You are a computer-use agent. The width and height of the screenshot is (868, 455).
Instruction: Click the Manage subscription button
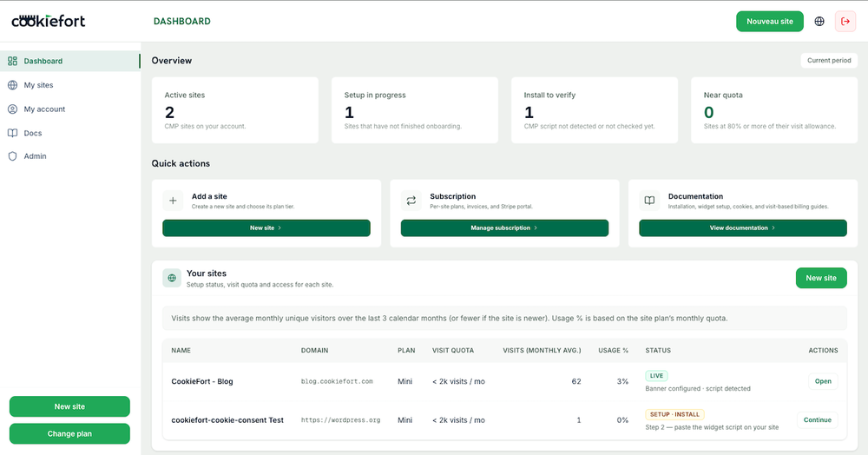pyautogui.click(x=504, y=228)
